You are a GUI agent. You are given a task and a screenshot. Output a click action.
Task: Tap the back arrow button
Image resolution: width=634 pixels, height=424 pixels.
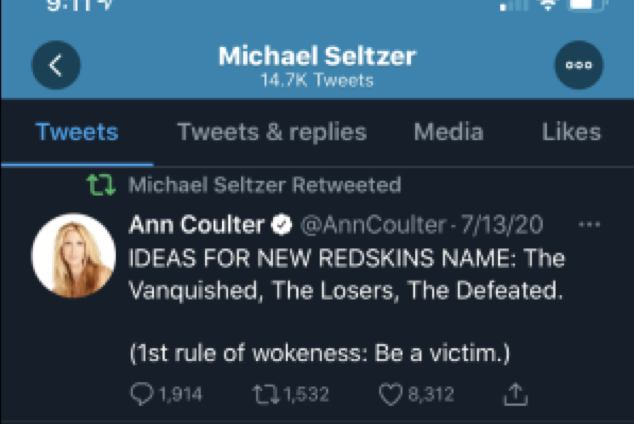[56, 66]
